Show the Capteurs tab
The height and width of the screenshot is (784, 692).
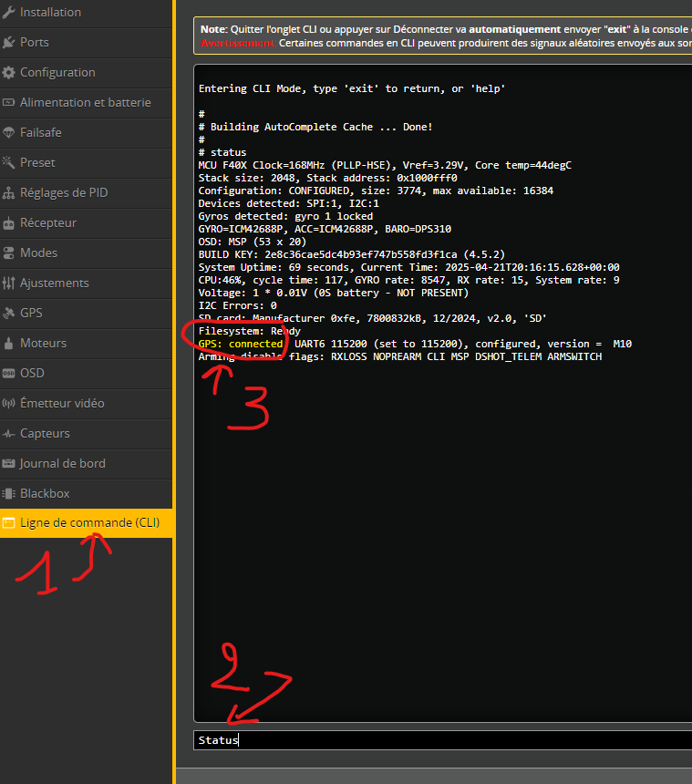coord(45,433)
